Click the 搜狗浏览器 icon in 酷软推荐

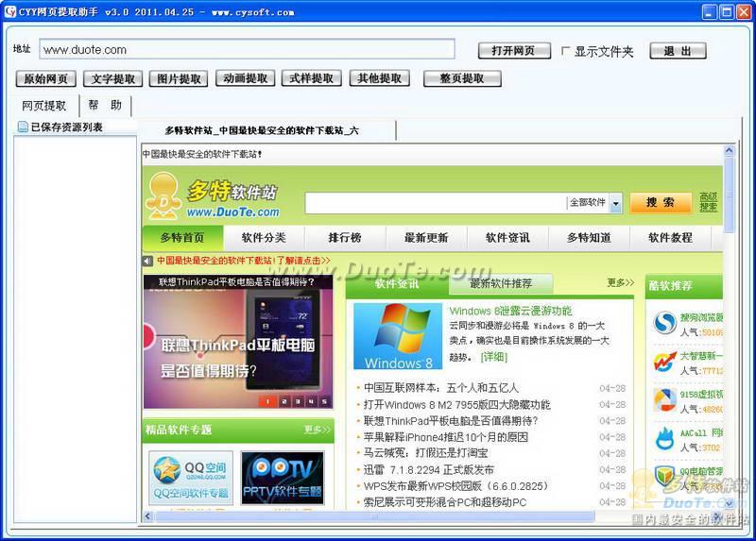point(665,323)
